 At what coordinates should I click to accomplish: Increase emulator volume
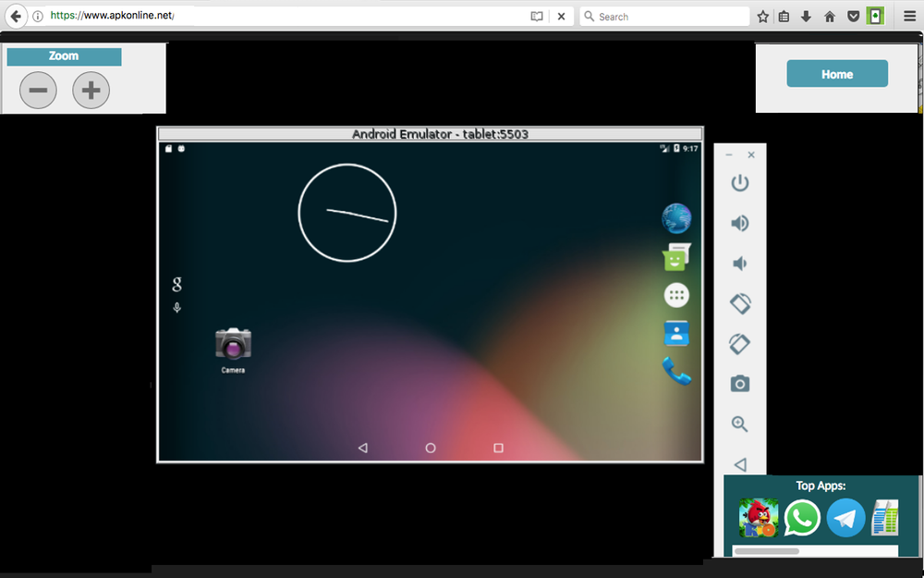pos(739,223)
